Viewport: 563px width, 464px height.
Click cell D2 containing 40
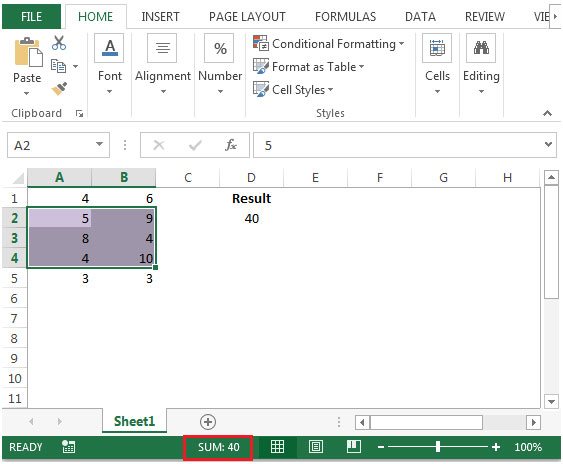[x=251, y=218]
